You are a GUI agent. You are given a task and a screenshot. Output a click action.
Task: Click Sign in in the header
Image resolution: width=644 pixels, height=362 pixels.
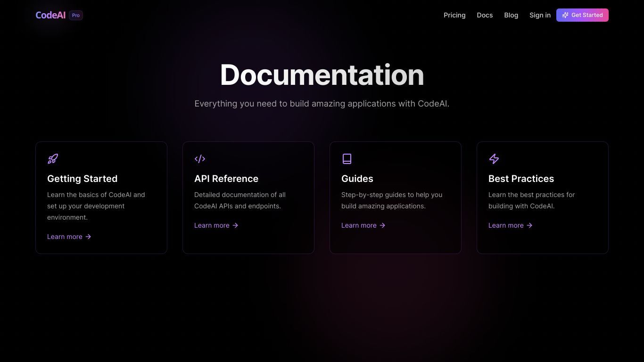(x=540, y=15)
